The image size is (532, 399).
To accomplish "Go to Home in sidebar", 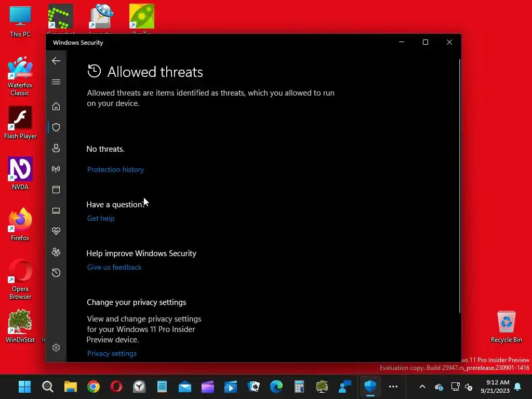I will tap(56, 107).
